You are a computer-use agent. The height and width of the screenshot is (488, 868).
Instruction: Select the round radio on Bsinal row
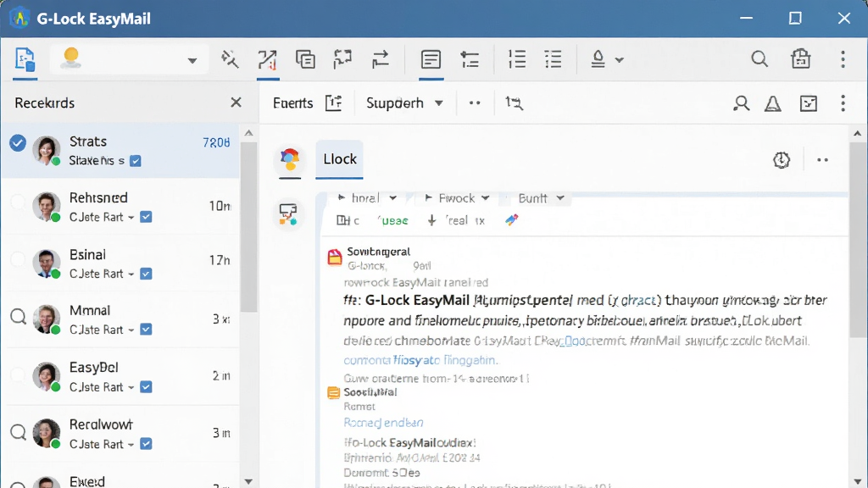point(19,259)
